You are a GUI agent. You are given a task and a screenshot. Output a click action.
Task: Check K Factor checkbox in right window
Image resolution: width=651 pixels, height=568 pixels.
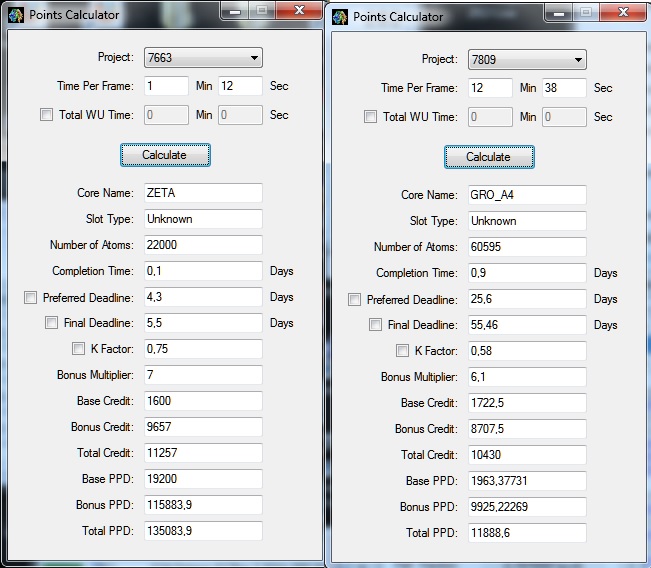point(402,350)
